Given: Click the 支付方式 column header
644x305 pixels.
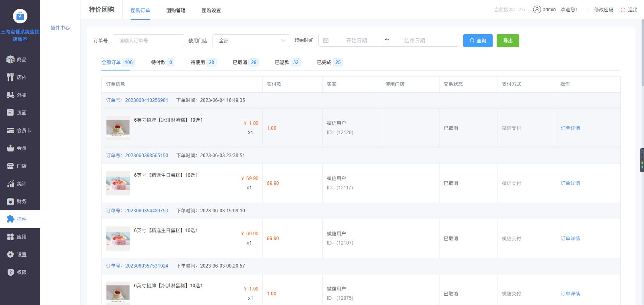Looking at the screenshot, I should point(512,84).
